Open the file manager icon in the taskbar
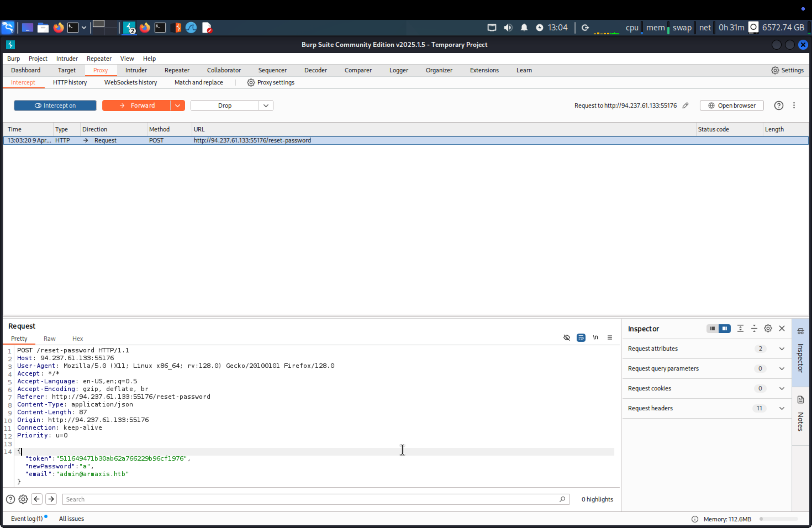This screenshot has width=812, height=528. click(x=43, y=28)
